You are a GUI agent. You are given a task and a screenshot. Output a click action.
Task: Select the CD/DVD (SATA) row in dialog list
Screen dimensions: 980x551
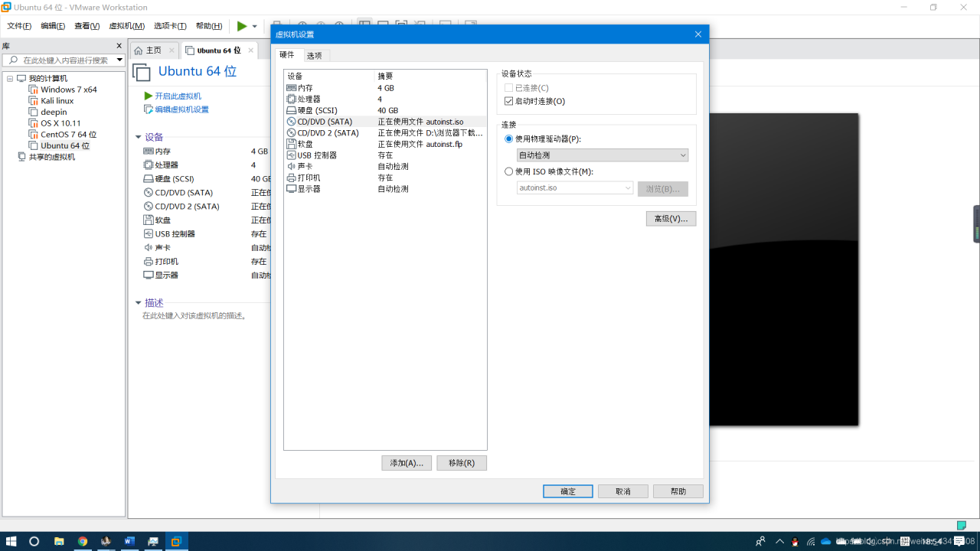[x=385, y=122]
